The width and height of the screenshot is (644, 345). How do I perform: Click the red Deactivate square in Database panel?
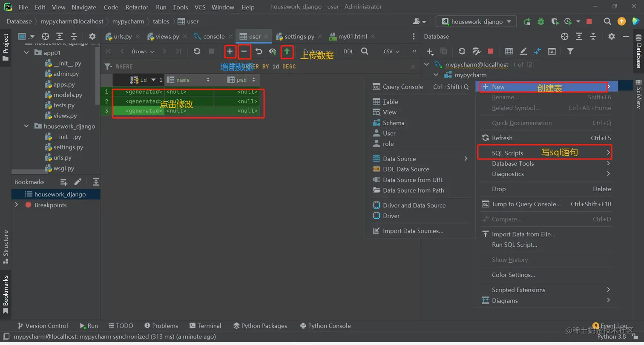[490, 52]
